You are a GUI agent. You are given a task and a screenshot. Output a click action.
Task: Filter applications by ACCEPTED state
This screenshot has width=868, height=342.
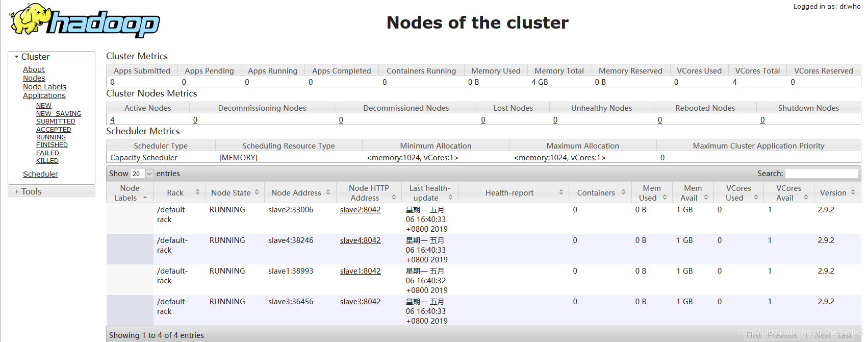pos(54,130)
